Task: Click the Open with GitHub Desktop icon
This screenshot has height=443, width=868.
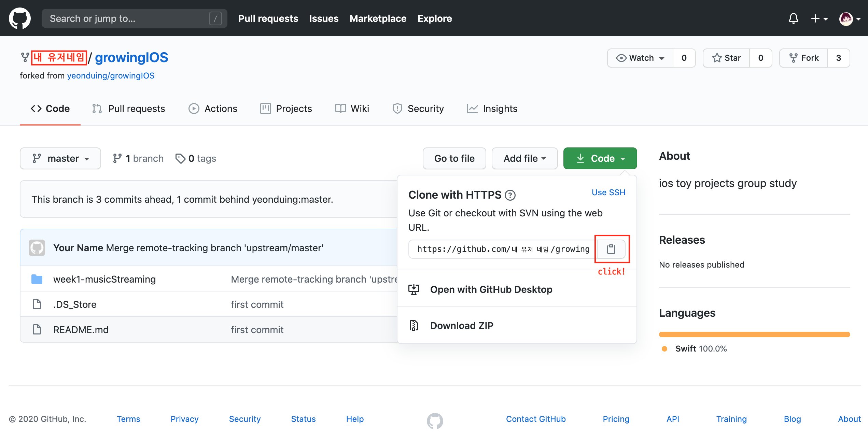Action: click(414, 289)
